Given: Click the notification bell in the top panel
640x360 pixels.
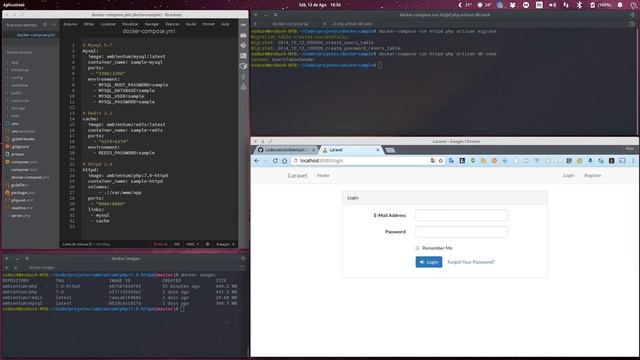Looking at the screenshot, I should [620, 5].
